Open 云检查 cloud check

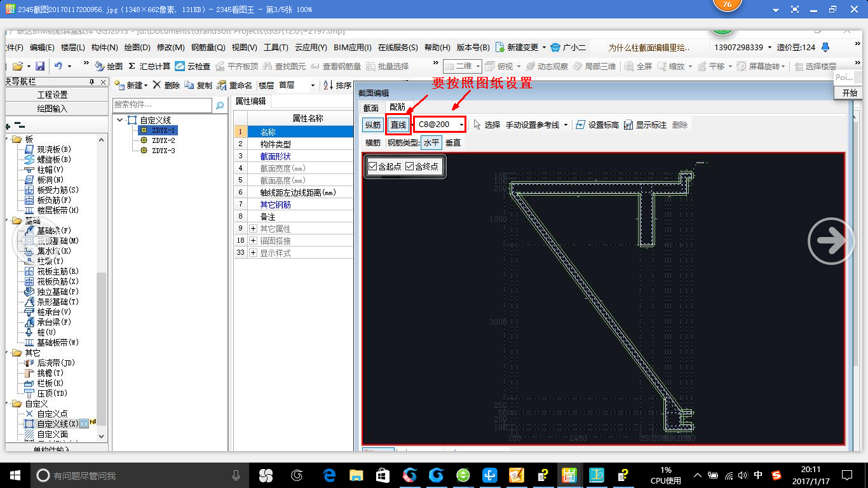(x=193, y=66)
